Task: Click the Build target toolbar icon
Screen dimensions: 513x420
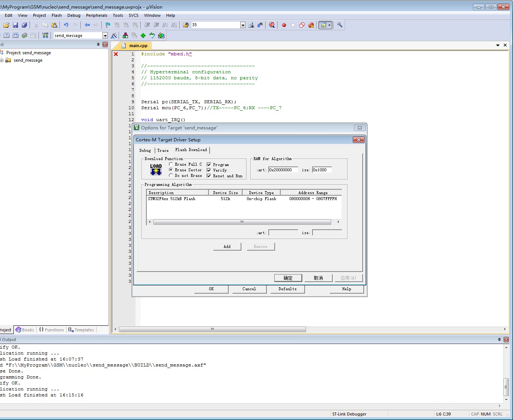Action: point(6,36)
